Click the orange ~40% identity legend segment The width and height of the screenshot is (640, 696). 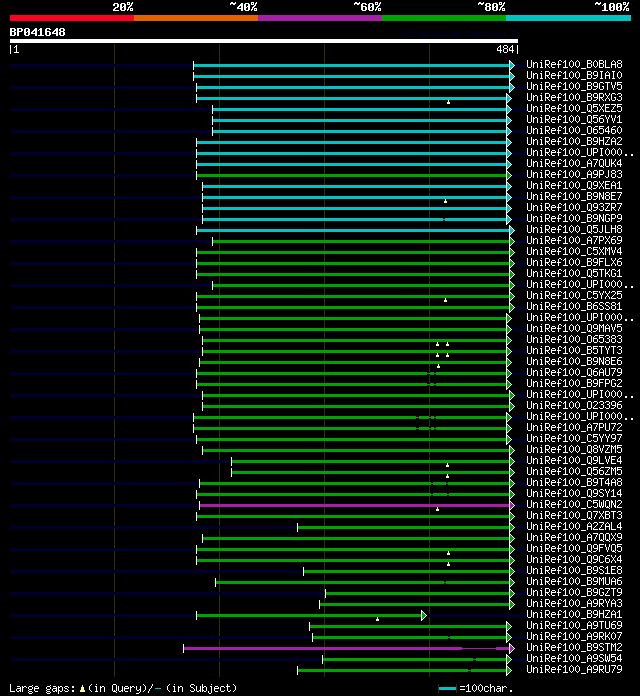coord(196,18)
